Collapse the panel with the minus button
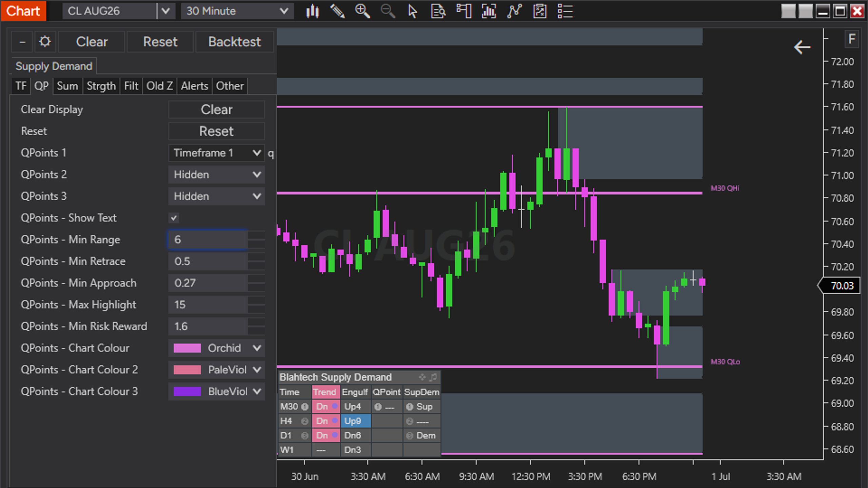The image size is (868, 488). tap(22, 42)
